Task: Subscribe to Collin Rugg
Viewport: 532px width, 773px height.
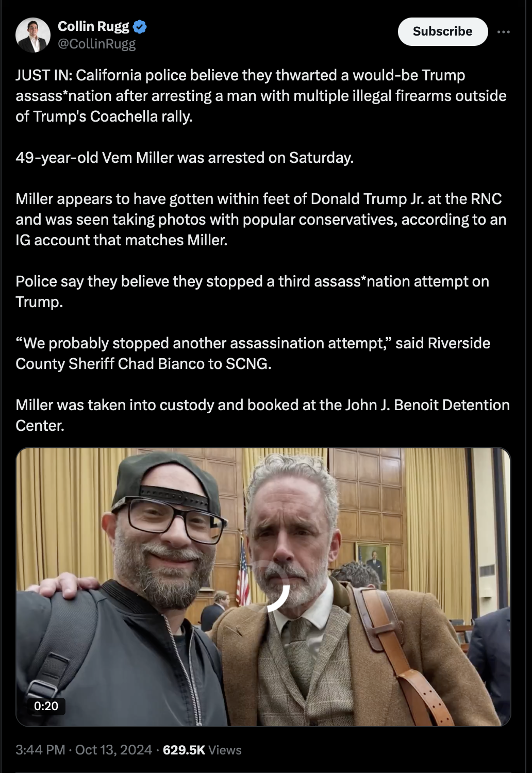Action: pos(443,31)
